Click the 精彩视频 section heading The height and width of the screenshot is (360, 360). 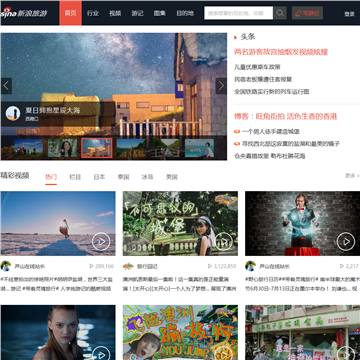15,176
